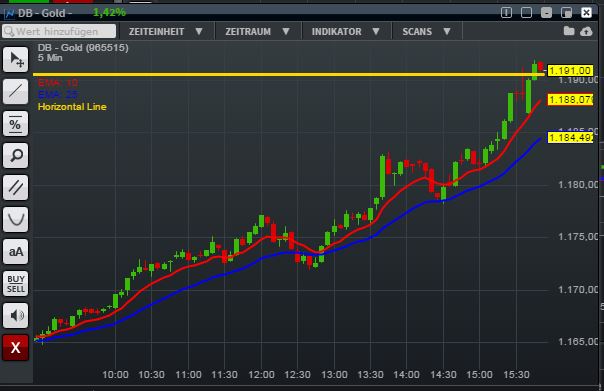604x391 pixels.
Task: Pick the arc curve drawing tool
Action: point(15,220)
